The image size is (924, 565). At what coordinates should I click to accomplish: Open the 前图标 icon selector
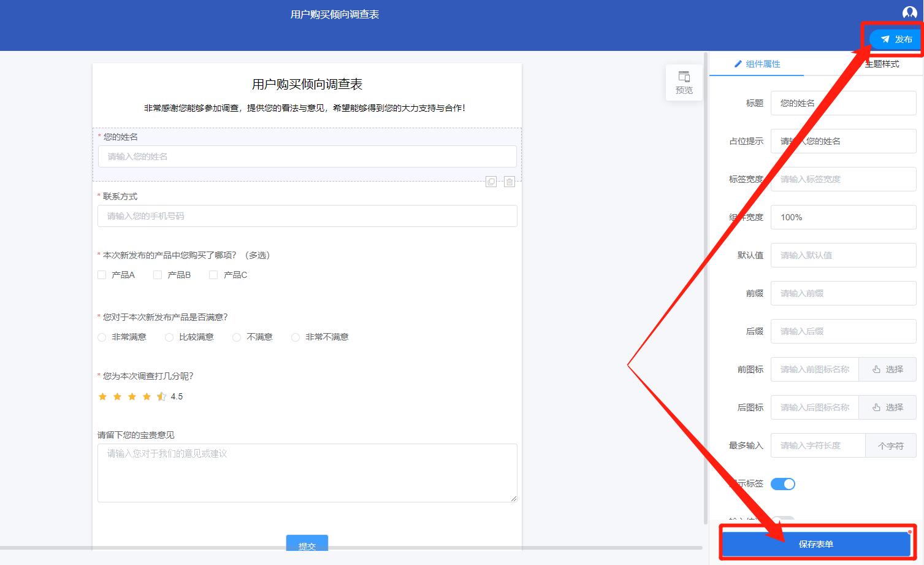click(887, 369)
